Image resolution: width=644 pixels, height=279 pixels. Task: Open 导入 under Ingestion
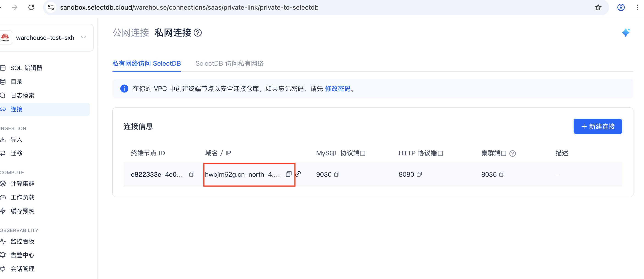tap(16, 139)
